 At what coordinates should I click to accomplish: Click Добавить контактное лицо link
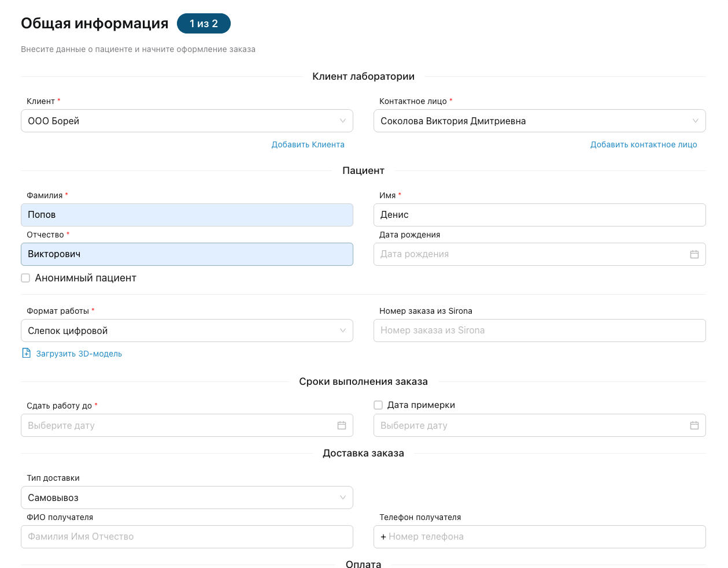coord(643,144)
